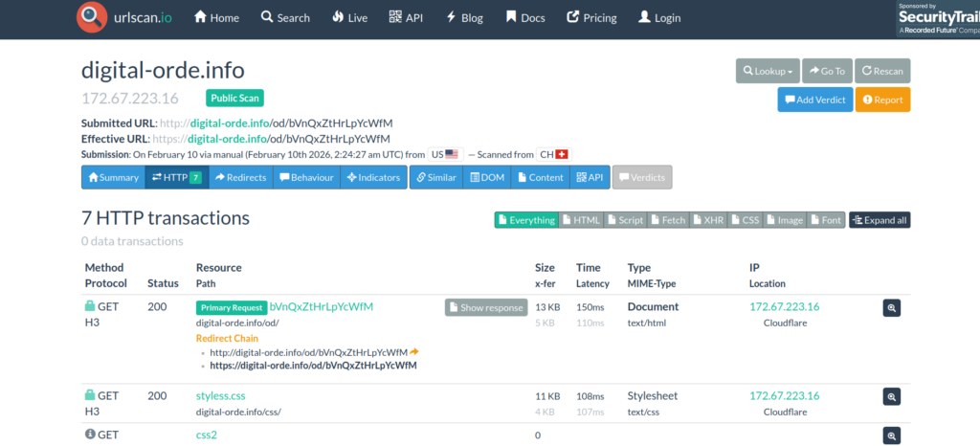Toggle the Everything resource filter
Image resolution: width=980 pixels, height=446 pixels.
click(x=525, y=220)
